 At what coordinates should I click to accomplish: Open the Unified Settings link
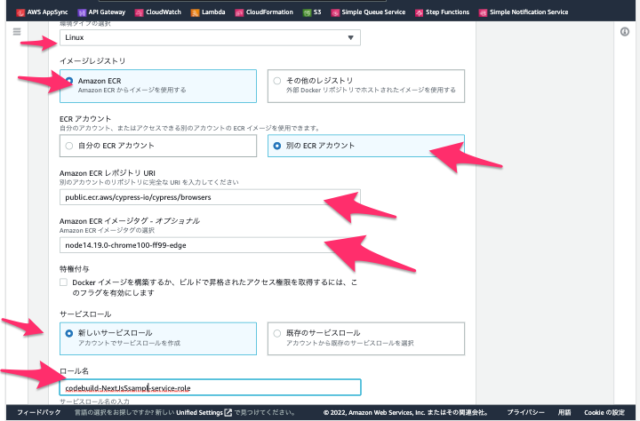pos(199,412)
